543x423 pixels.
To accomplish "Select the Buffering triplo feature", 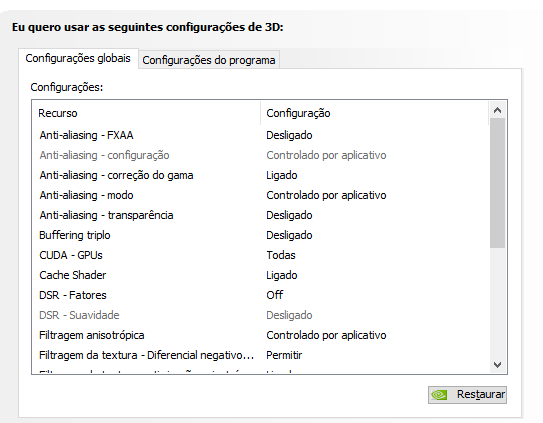I will pyautogui.click(x=75, y=235).
